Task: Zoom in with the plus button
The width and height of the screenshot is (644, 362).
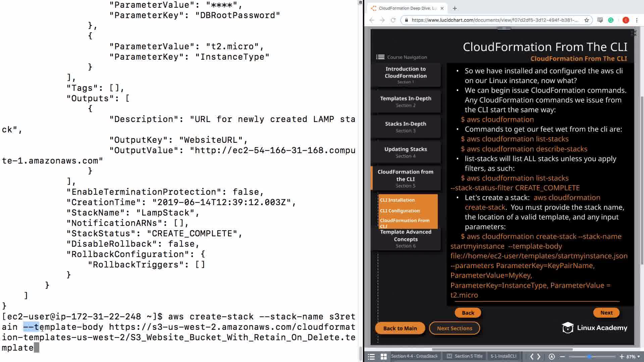Action: pyautogui.click(x=622, y=357)
